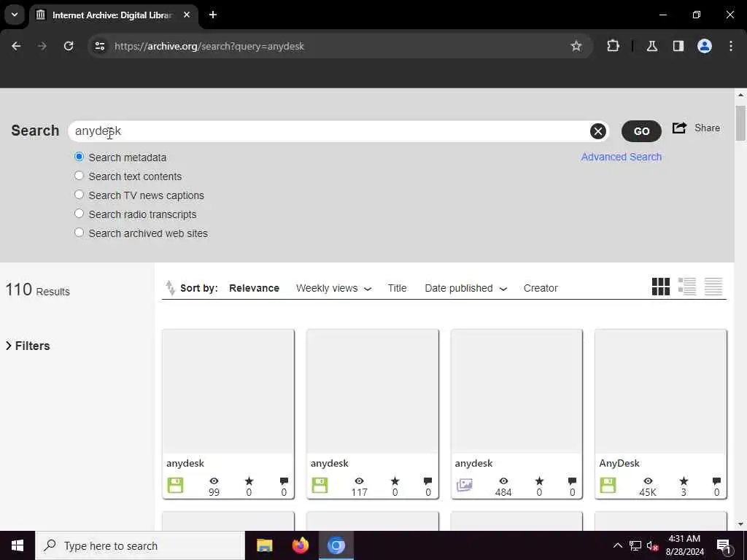The image size is (747, 560).
Task: Toggle sort direction arrows icon
Action: click(170, 287)
